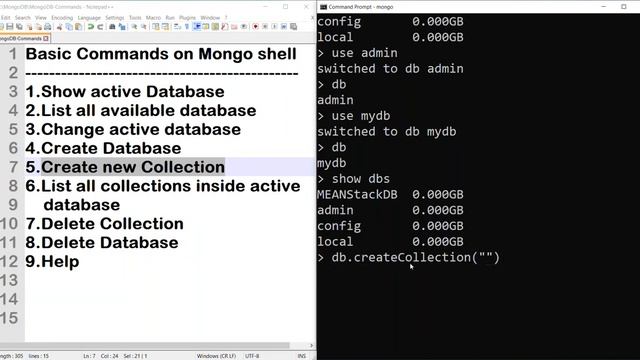
Task: Open the Language menu
Action: tap(89, 18)
